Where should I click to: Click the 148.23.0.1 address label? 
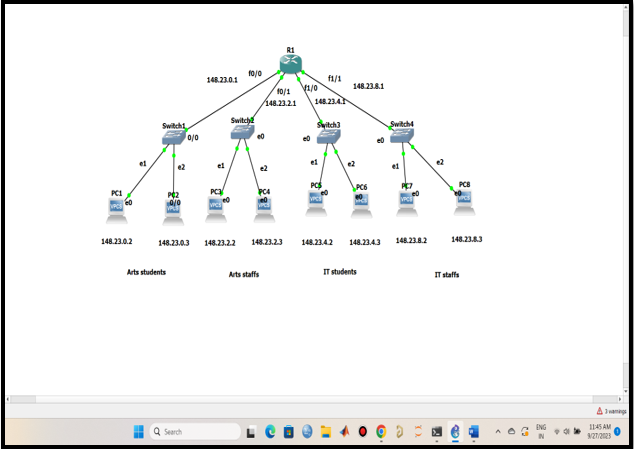tap(222, 80)
